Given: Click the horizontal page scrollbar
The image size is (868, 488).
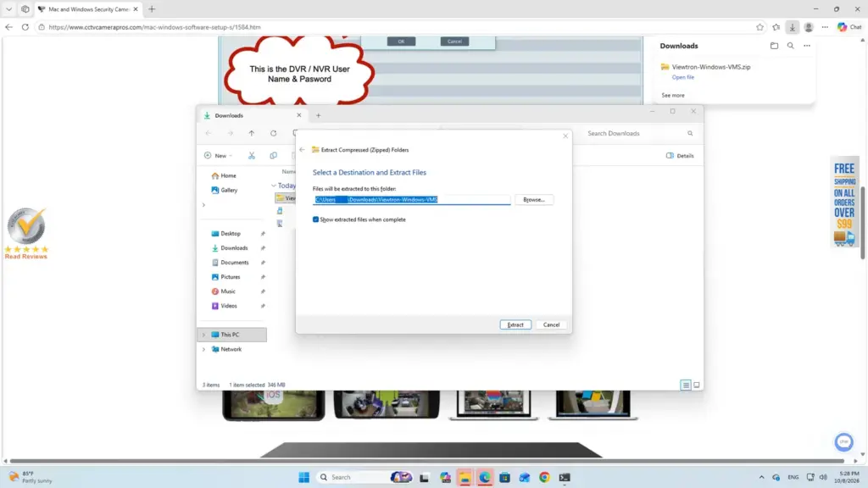Looking at the screenshot, I should pyautogui.click(x=427, y=460).
